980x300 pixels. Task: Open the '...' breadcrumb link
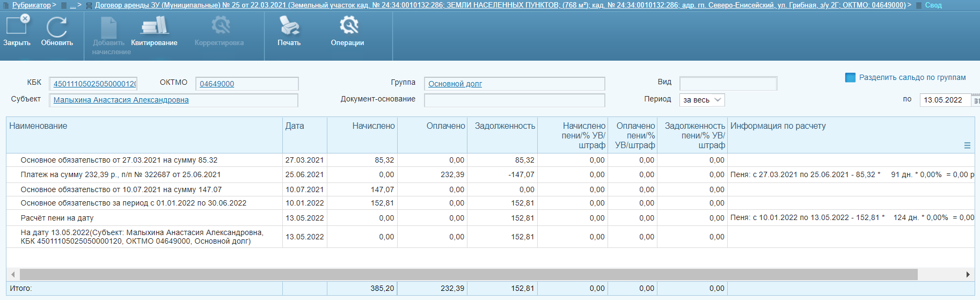73,5
